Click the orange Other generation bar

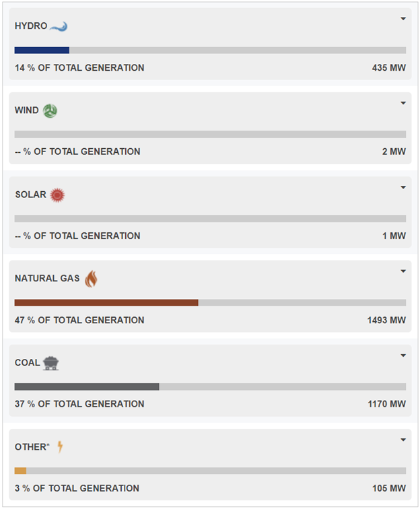click(x=21, y=471)
